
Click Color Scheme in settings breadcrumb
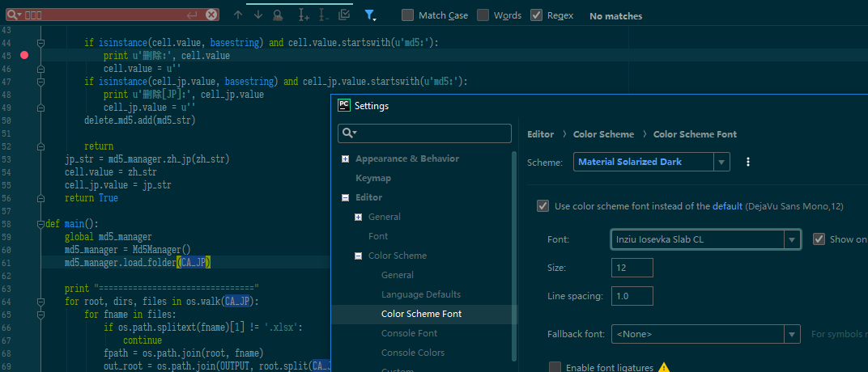(x=603, y=134)
